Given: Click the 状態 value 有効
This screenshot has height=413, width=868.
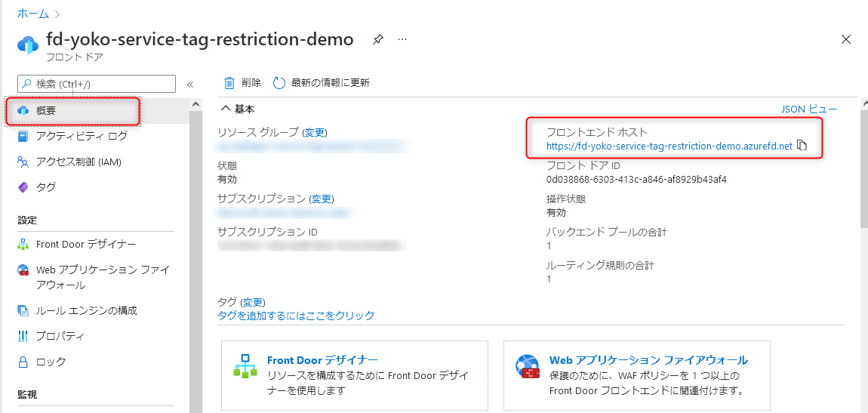Looking at the screenshot, I should tap(227, 180).
